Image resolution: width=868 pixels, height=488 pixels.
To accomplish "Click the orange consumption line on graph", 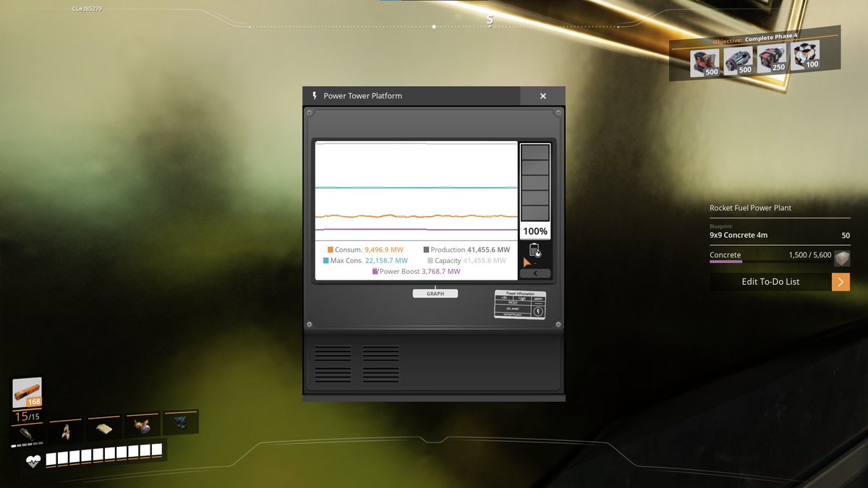I will point(416,216).
